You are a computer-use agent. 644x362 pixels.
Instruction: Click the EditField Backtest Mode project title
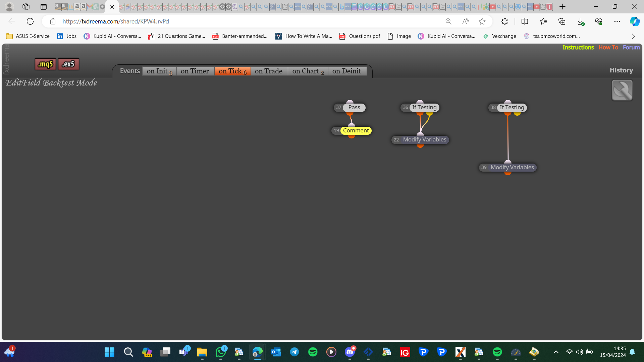pyautogui.click(x=51, y=83)
